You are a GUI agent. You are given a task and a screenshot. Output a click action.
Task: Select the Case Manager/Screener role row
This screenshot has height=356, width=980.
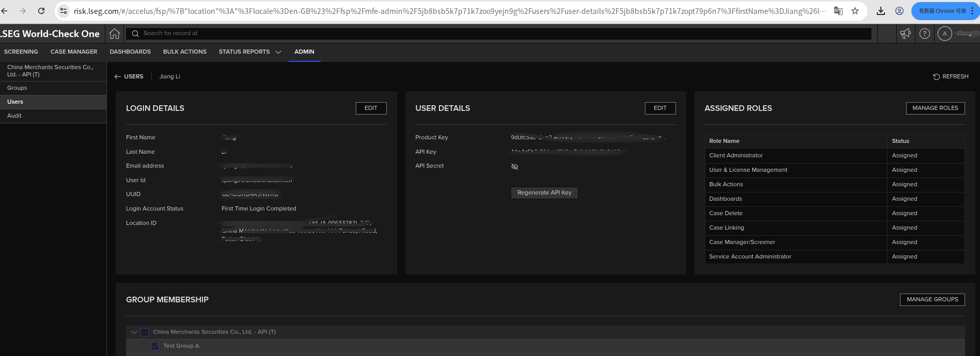[x=834, y=242]
